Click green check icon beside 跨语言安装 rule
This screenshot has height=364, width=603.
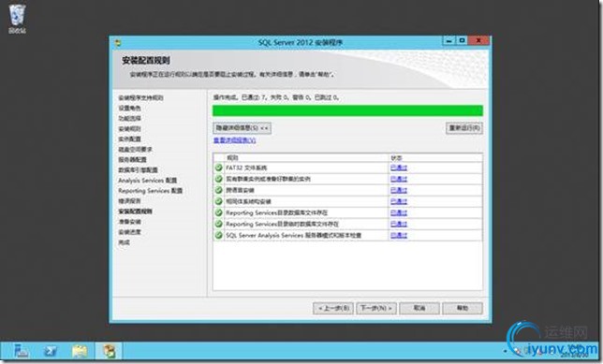click(x=218, y=190)
